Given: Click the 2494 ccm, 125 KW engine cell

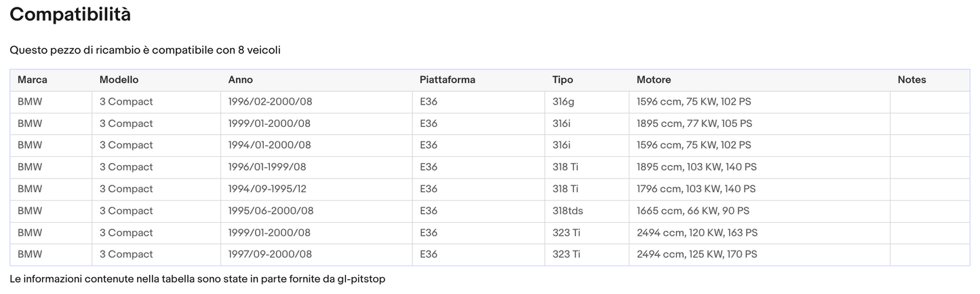Looking at the screenshot, I should [x=697, y=255].
